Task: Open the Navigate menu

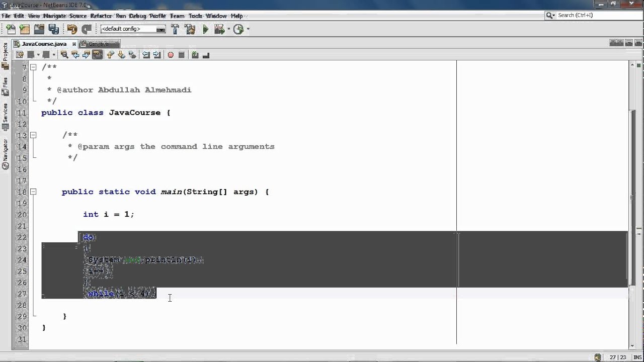Action: click(x=54, y=16)
